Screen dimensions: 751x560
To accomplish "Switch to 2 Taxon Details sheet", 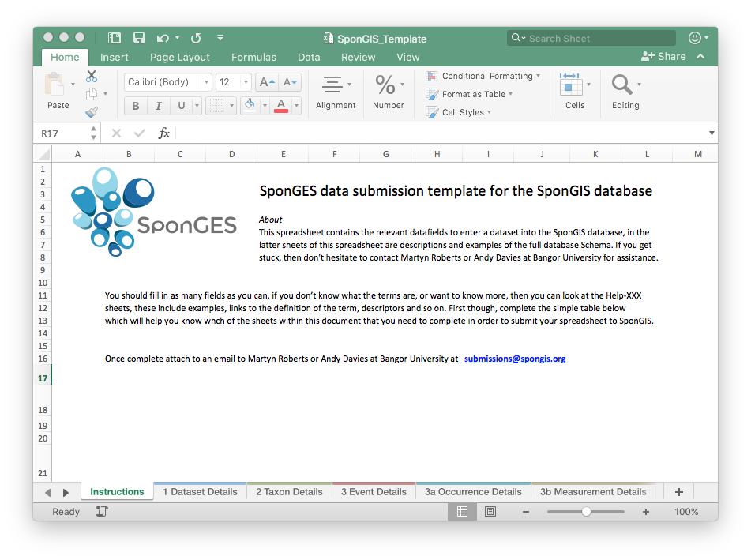I will [x=289, y=492].
